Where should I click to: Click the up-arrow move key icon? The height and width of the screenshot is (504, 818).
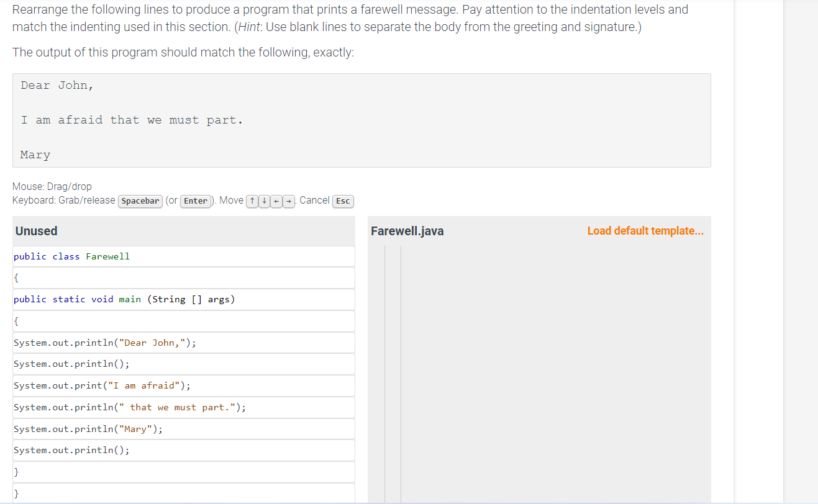click(252, 201)
